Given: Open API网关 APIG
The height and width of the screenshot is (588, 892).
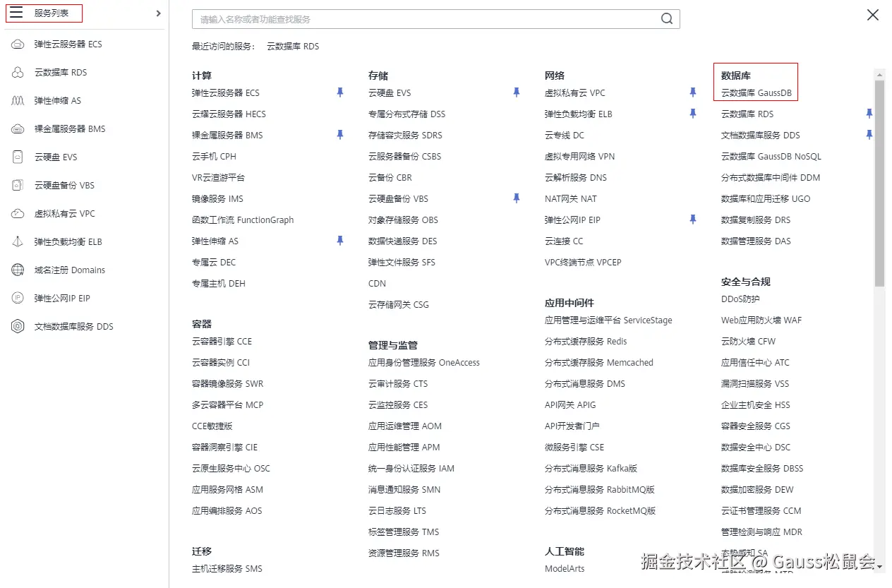Looking at the screenshot, I should (x=570, y=405).
